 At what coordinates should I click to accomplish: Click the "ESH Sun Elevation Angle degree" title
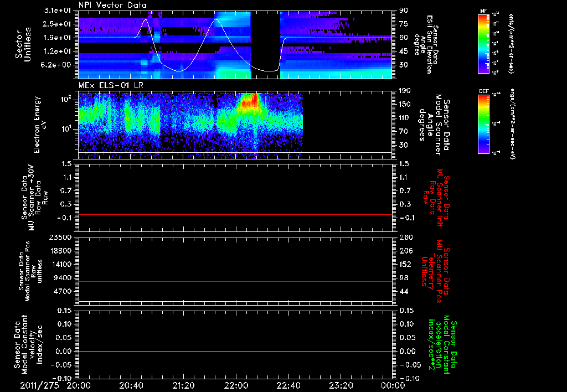[x=426, y=44]
